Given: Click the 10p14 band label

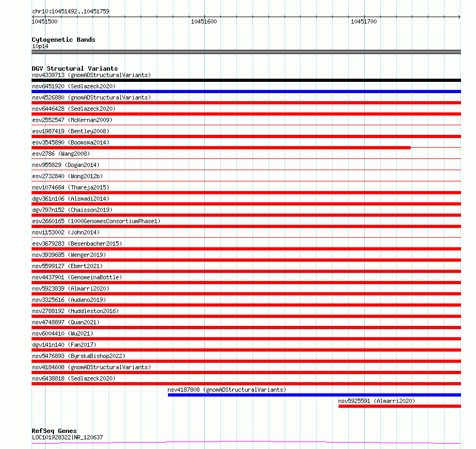Looking at the screenshot, I should click(40, 46).
